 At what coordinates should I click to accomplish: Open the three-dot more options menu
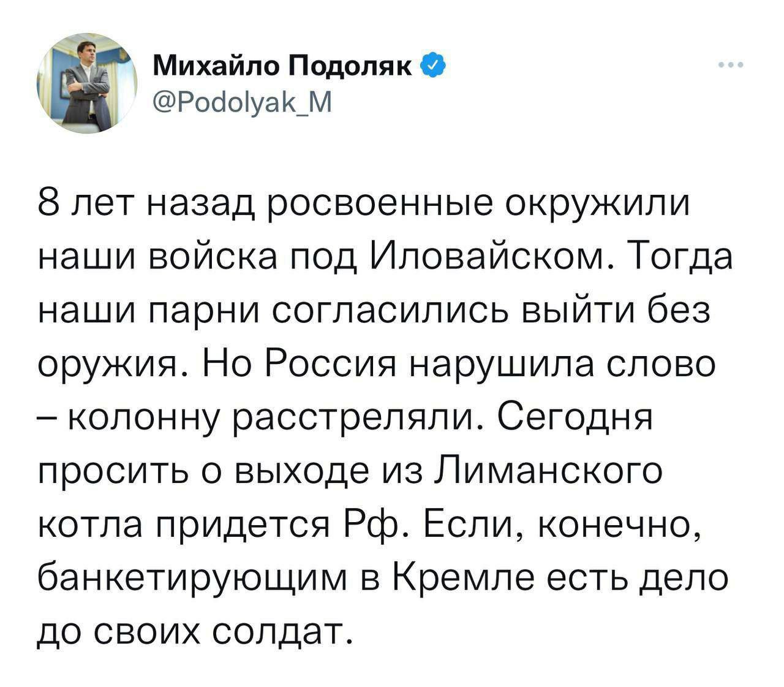click(x=732, y=64)
